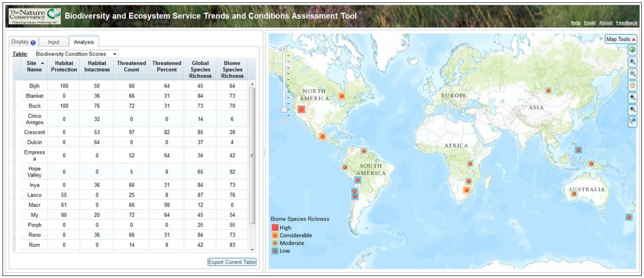Click the left-arrow magnifier extent tool
Screen dimensions: 644x278
tap(632, 109)
